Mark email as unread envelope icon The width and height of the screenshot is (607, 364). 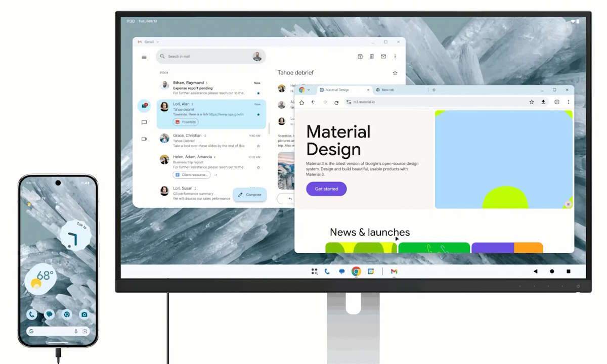383,57
